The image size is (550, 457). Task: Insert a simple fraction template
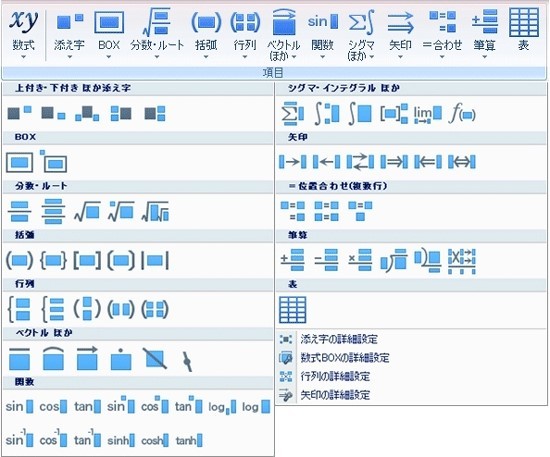coord(19,211)
